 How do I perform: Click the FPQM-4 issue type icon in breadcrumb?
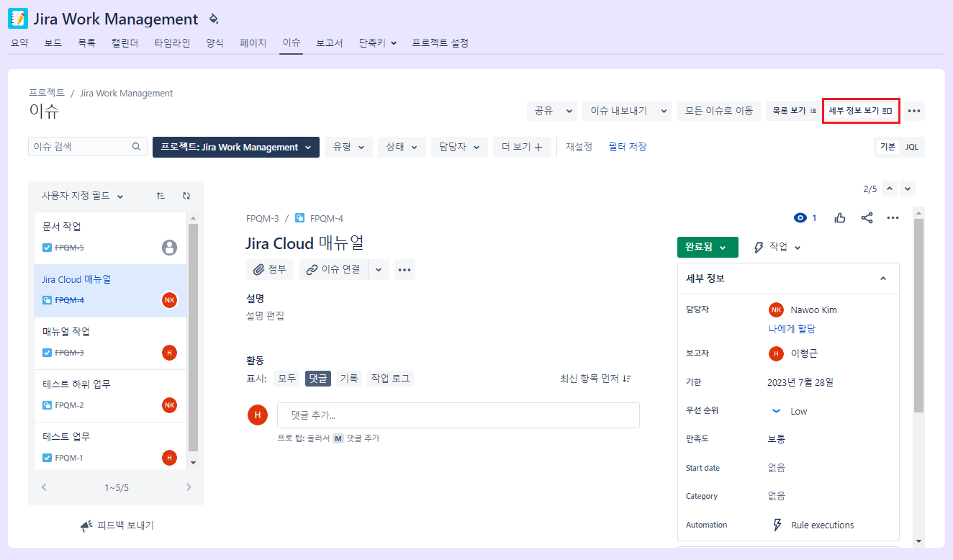tap(300, 218)
